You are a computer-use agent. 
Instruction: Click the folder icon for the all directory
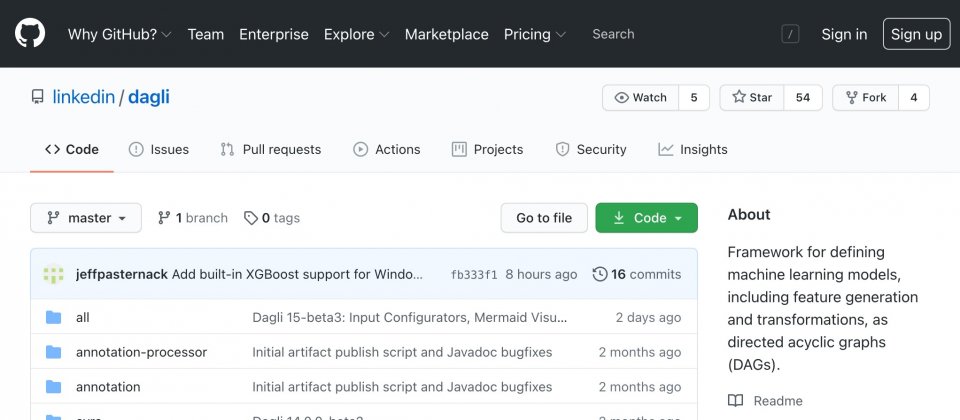(x=54, y=317)
